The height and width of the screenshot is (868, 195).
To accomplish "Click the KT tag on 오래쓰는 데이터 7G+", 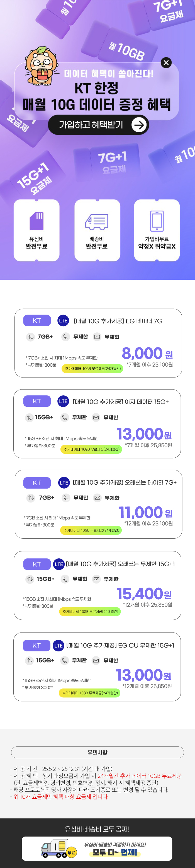I will coord(37,483).
